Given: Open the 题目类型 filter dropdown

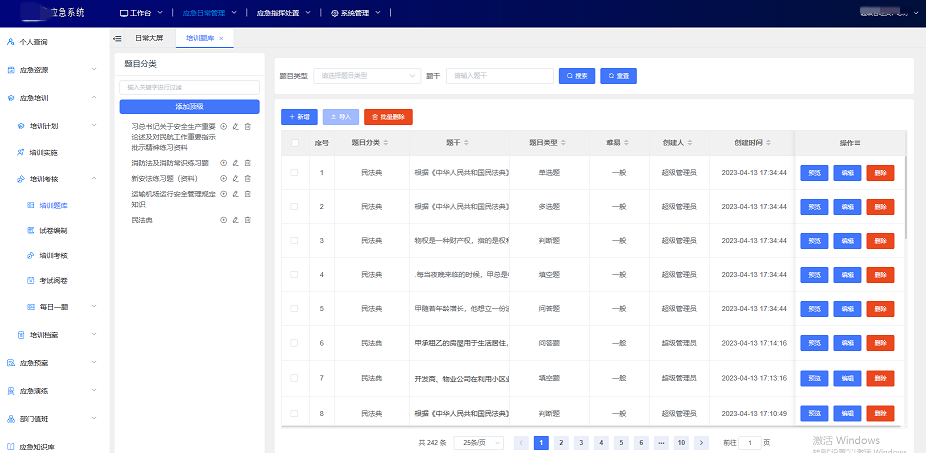Looking at the screenshot, I should point(367,76).
